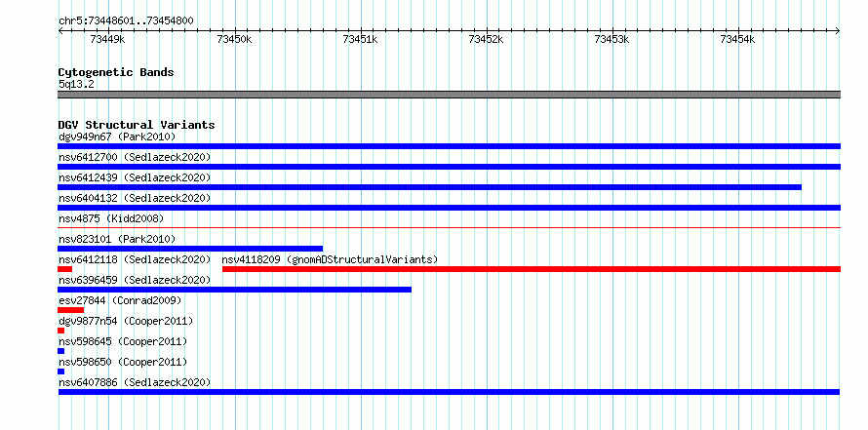This screenshot has height=430, width=868.
Task: Open esv27844 (Conrad2009) label
Action: tap(120, 300)
